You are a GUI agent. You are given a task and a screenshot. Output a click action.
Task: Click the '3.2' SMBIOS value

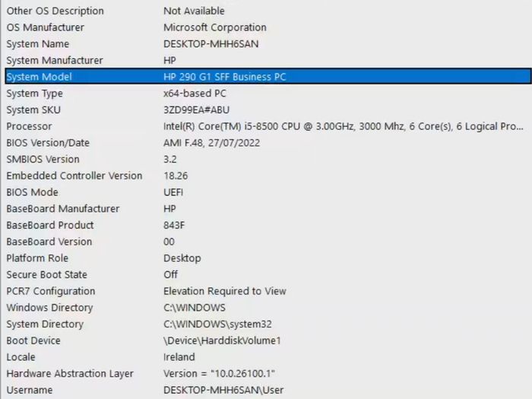[x=170, y=159]
